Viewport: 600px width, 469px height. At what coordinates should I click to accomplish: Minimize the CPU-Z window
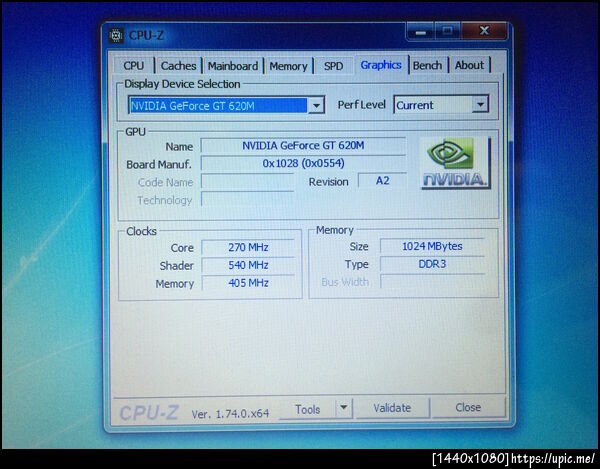[x=421, y=32]
